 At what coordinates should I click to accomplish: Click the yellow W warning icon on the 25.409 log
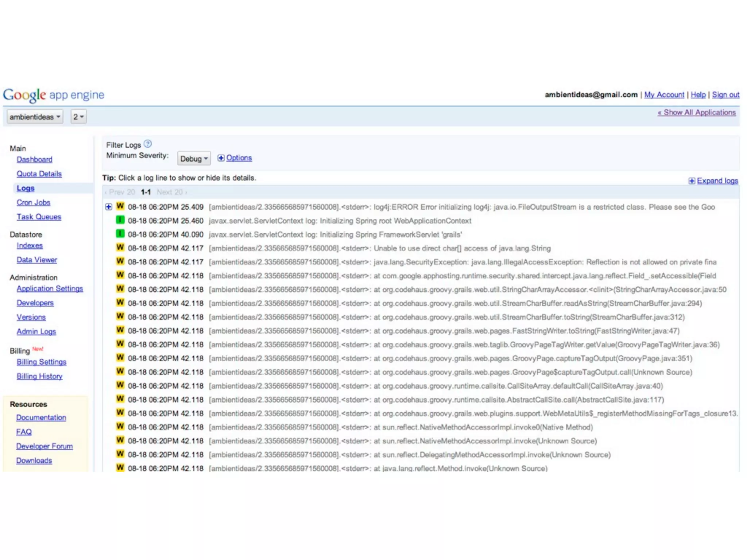pos(120,206)
